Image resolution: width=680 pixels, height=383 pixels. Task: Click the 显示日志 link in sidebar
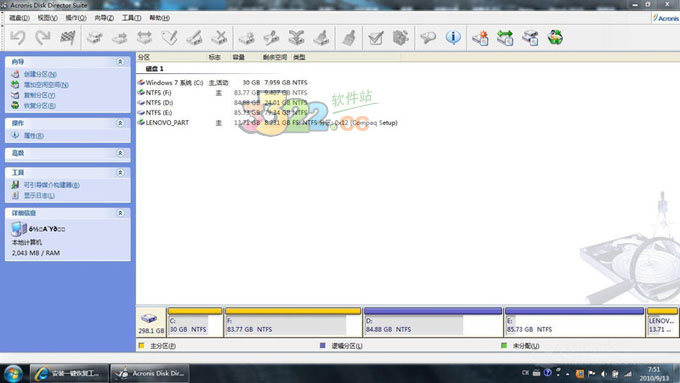(x=39, y=196)
